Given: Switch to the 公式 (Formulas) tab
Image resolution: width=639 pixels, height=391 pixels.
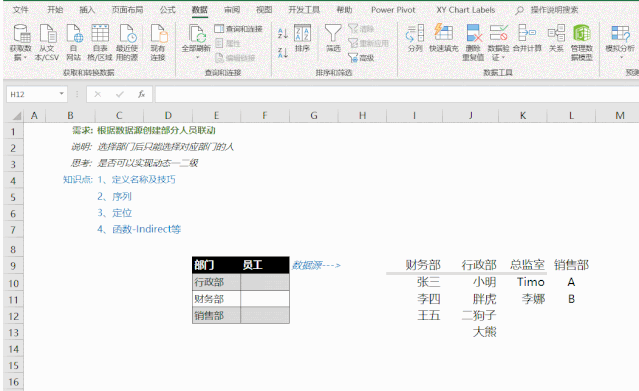Looking at the screenshot, I should point(167,10).
